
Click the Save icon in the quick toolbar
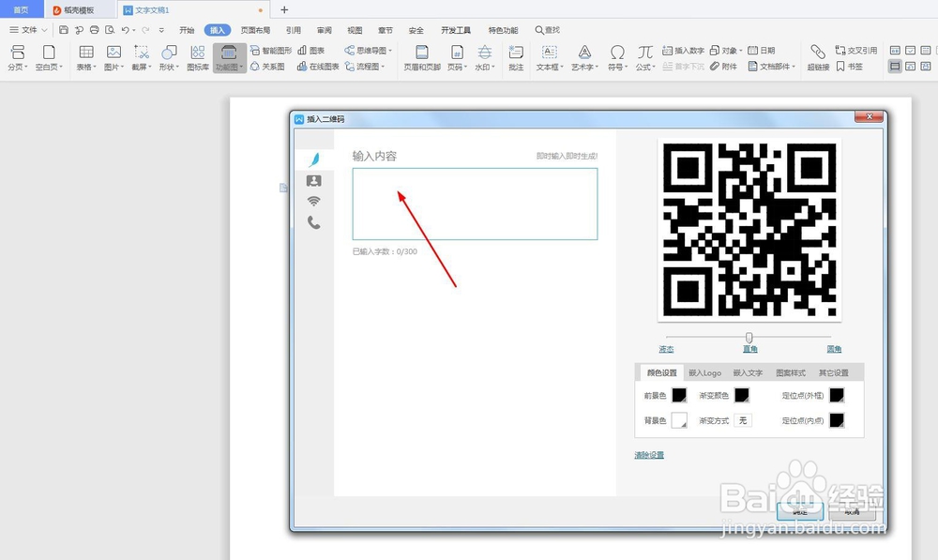tap(64, 30)
